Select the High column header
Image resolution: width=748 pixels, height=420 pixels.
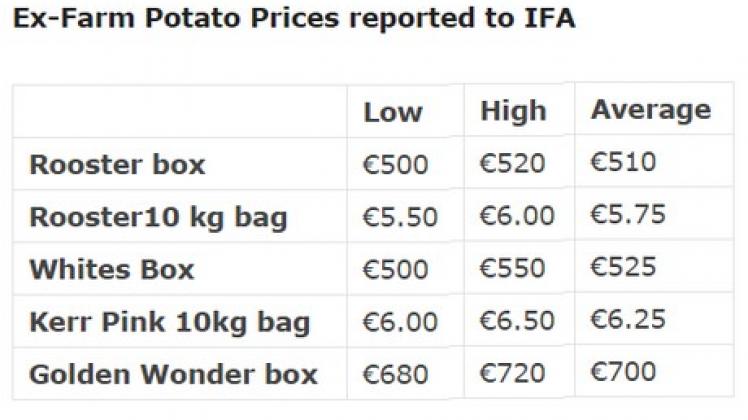point(513,111)
